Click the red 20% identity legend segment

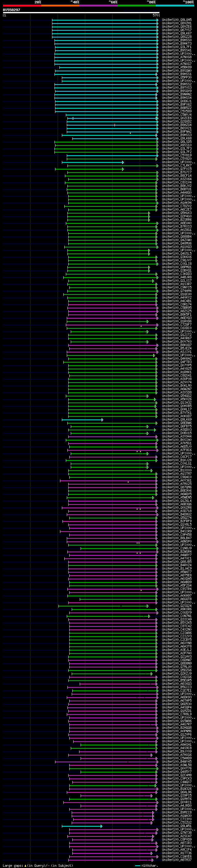[22, 6]
